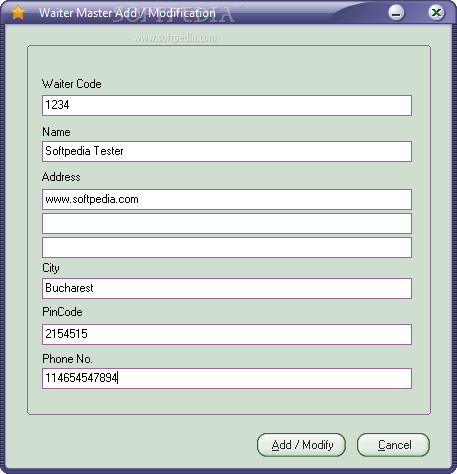Minimize the Waiter Master window
This screenshot has height=474, width=457.
coord(396,13)
